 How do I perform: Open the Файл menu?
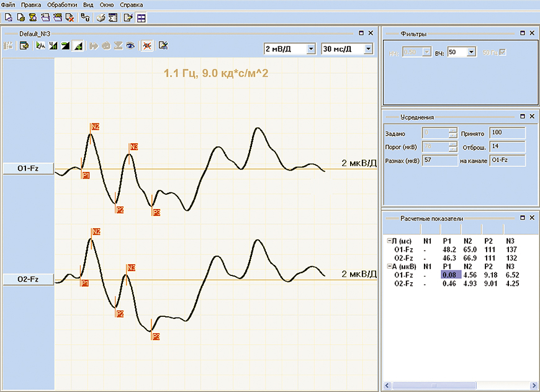pyautogui.click(x=8, y=5)
